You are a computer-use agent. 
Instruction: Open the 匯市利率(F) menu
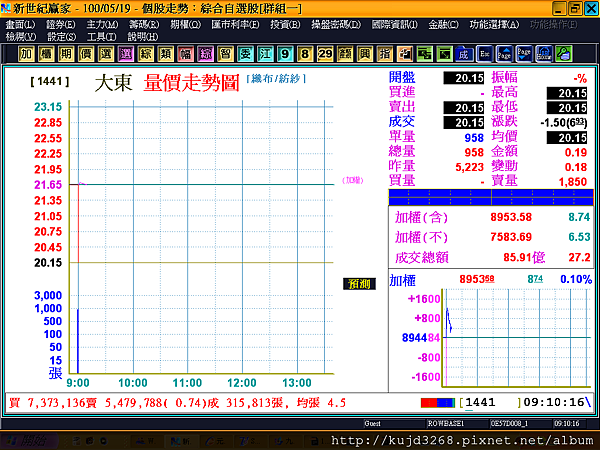coord(235,25)
